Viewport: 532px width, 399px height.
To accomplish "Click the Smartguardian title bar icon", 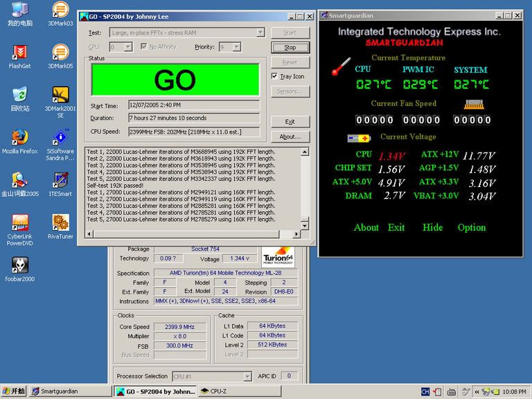I will (x=324, y=15).
